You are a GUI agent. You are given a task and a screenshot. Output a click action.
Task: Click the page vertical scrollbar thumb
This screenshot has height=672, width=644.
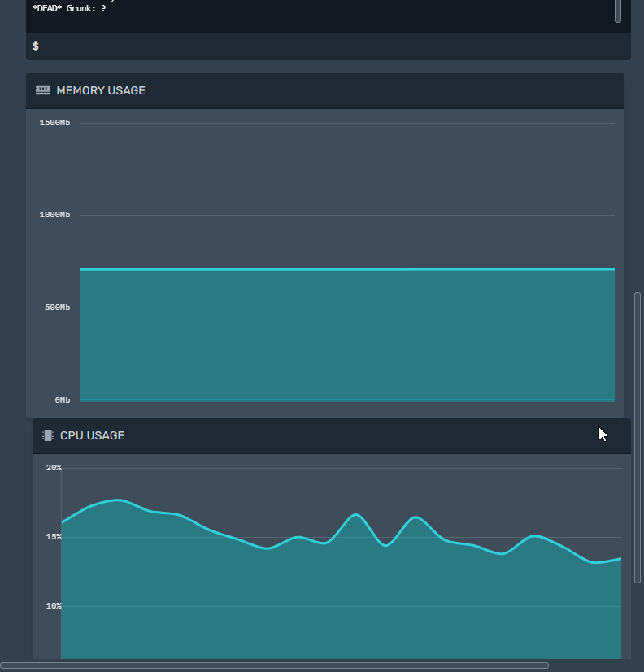click(x=637, y=438)
